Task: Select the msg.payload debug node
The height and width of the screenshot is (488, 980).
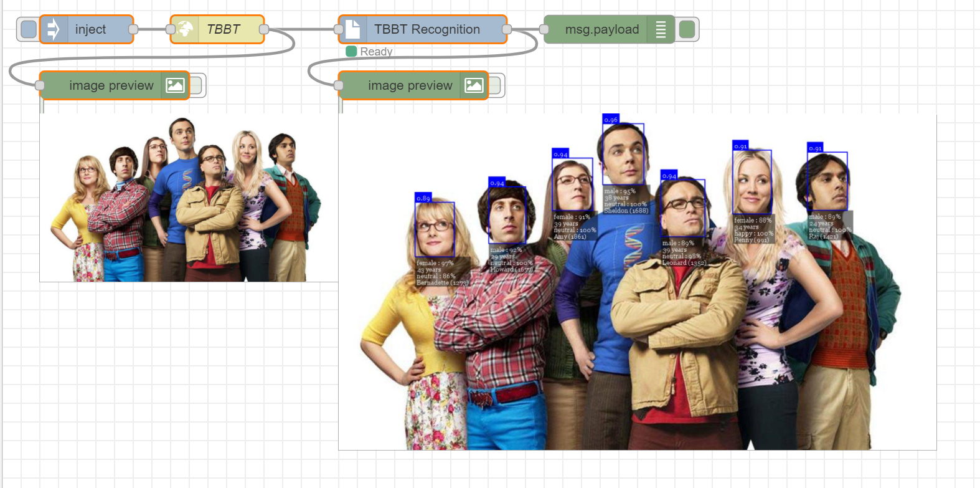Action: [x=609, y=29]
